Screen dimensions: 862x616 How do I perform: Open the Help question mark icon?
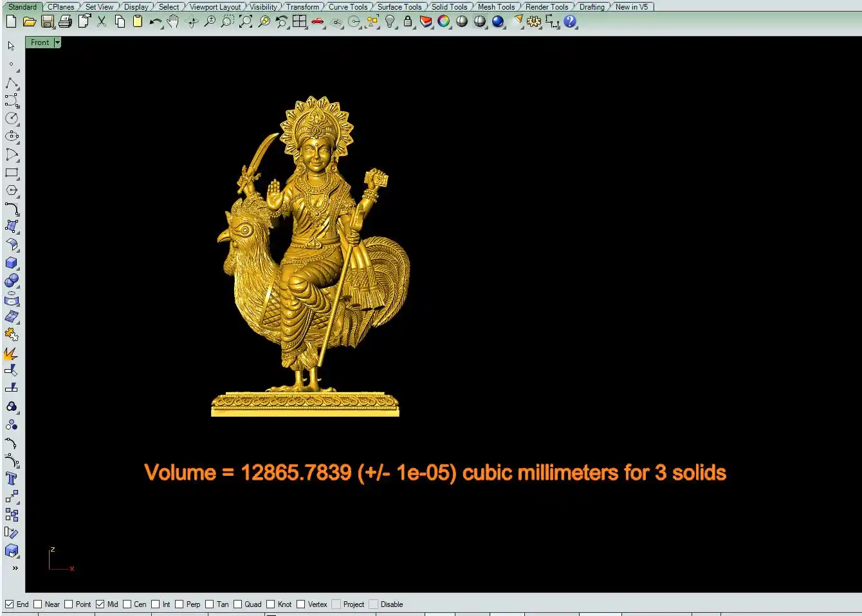570,21
